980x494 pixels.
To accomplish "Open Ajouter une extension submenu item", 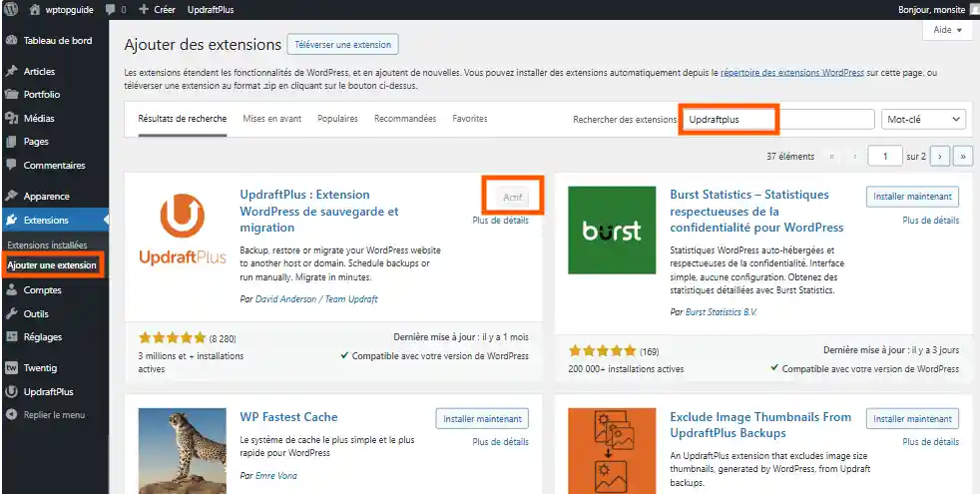I will pyautogui.click(x=52, y=265).
